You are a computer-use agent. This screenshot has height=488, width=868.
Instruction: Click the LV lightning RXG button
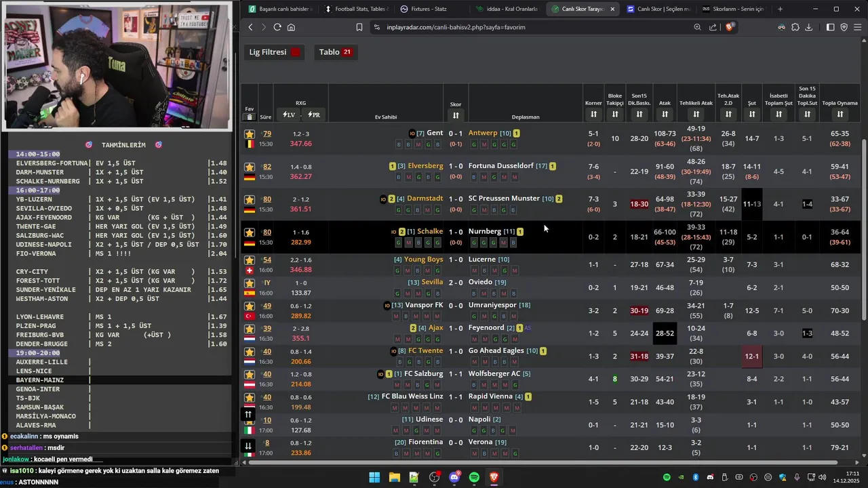289,115
